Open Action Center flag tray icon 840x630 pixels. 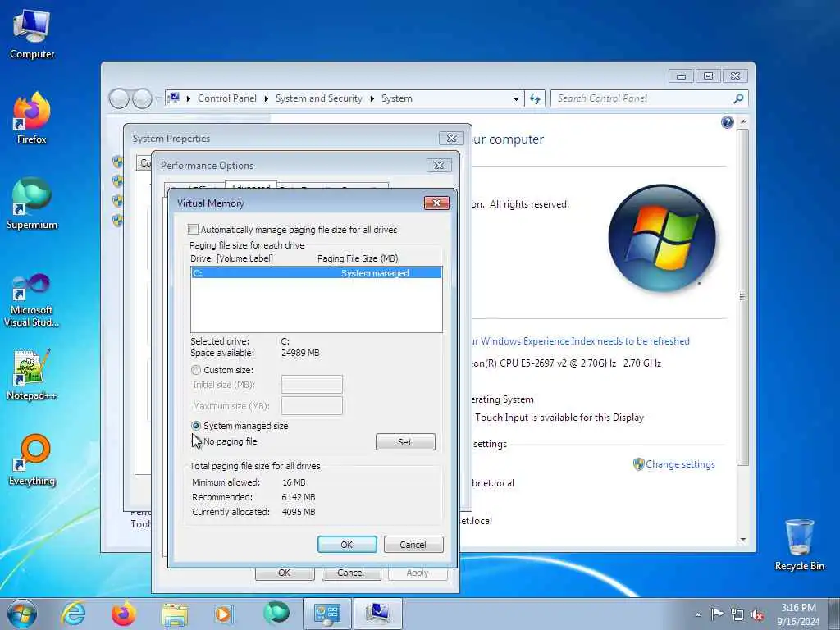717,614
